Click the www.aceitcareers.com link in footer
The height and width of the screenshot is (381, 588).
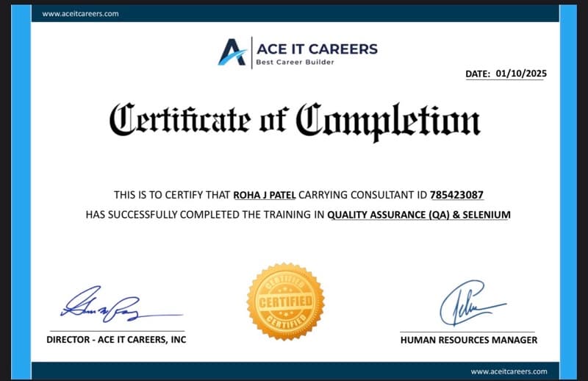pos(509,371)
